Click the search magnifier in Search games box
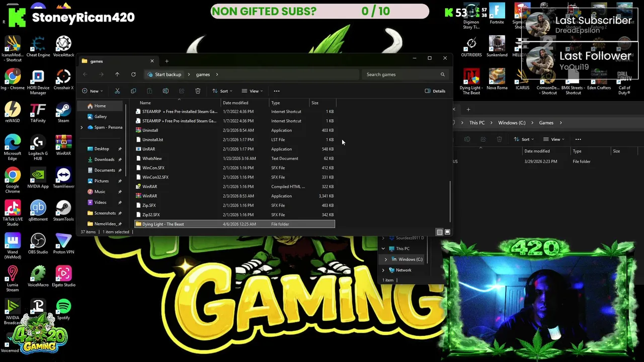 (x=443, y=74)
